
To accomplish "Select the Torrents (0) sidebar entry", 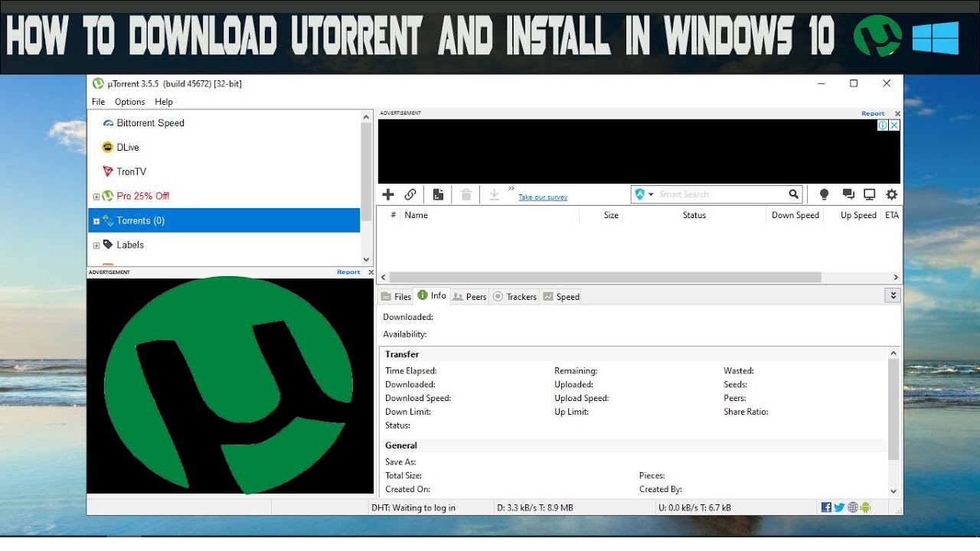I will click(x=224, y=220).
